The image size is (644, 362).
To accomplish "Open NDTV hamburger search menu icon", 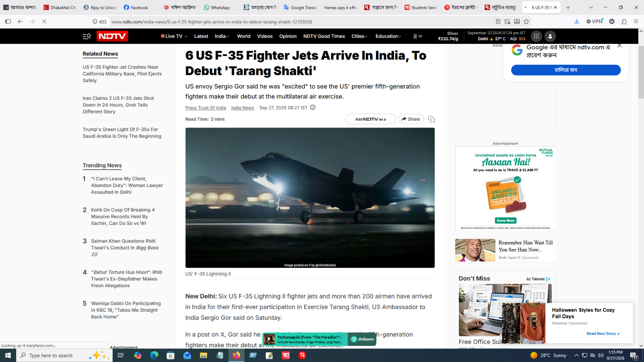I will (87, 36).
